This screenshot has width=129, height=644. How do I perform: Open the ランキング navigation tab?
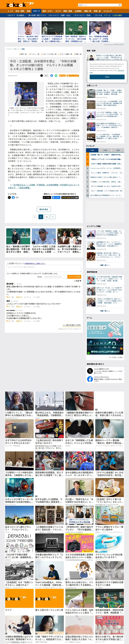point(108,11)
